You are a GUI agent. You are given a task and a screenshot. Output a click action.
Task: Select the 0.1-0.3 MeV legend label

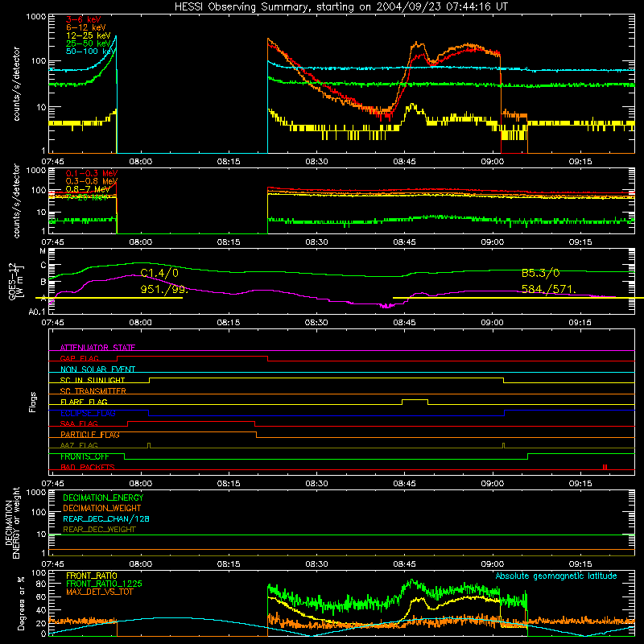(x=92, y=173)
